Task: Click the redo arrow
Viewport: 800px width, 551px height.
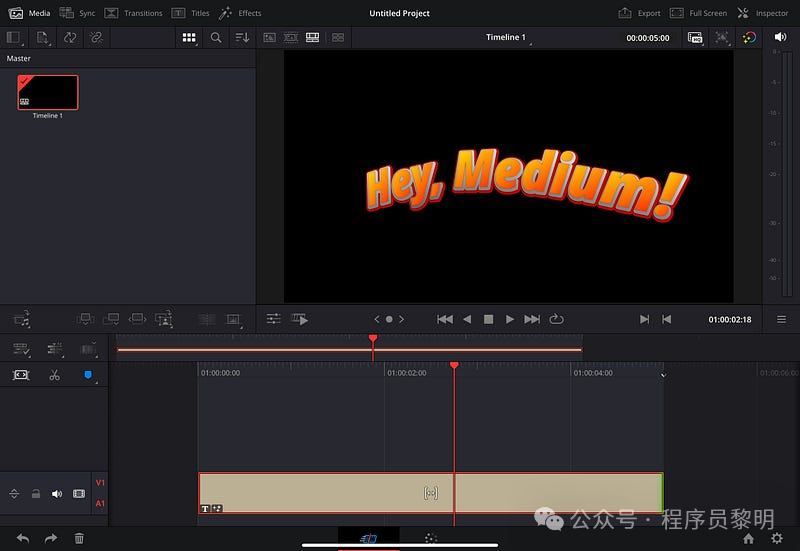Action: (x=51, y=538)
